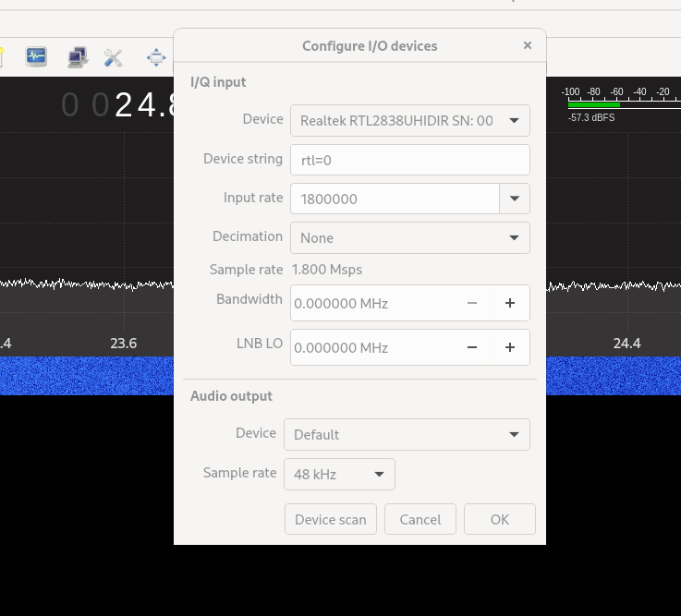Toggle fullscreen with the four-arrows icon

click(156, 57)
